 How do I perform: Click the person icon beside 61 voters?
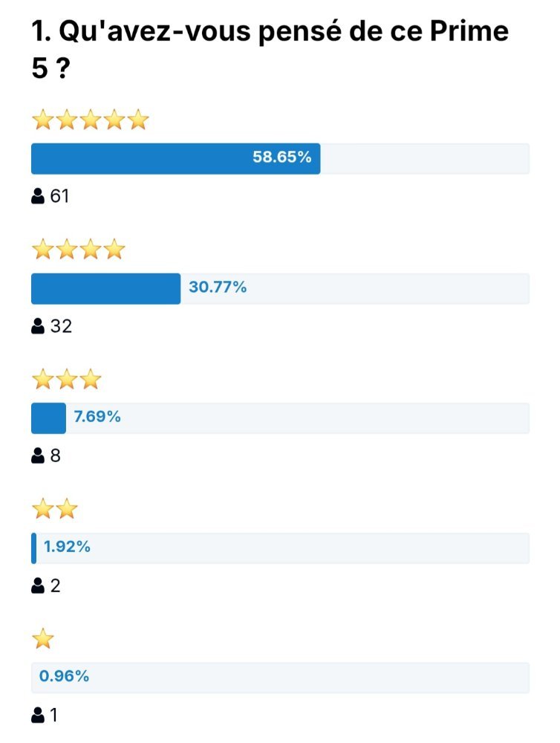[38, 195]
